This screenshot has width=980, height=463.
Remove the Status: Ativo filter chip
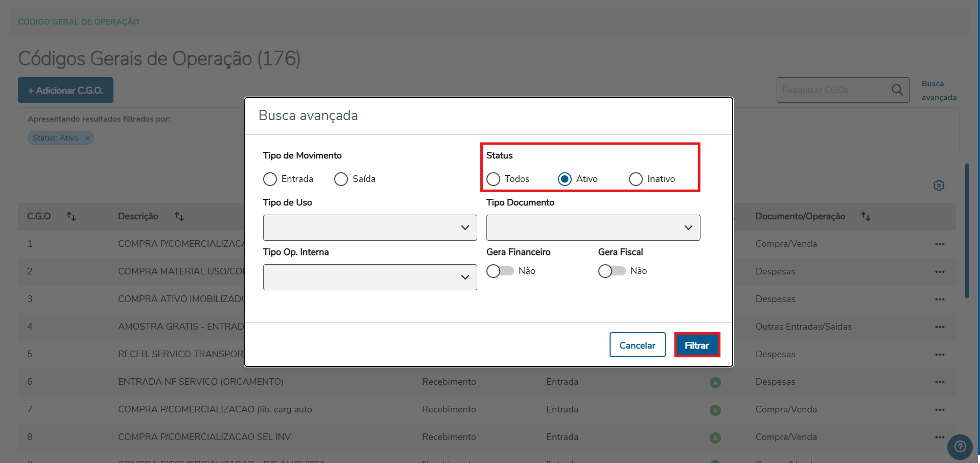point(87,138)
